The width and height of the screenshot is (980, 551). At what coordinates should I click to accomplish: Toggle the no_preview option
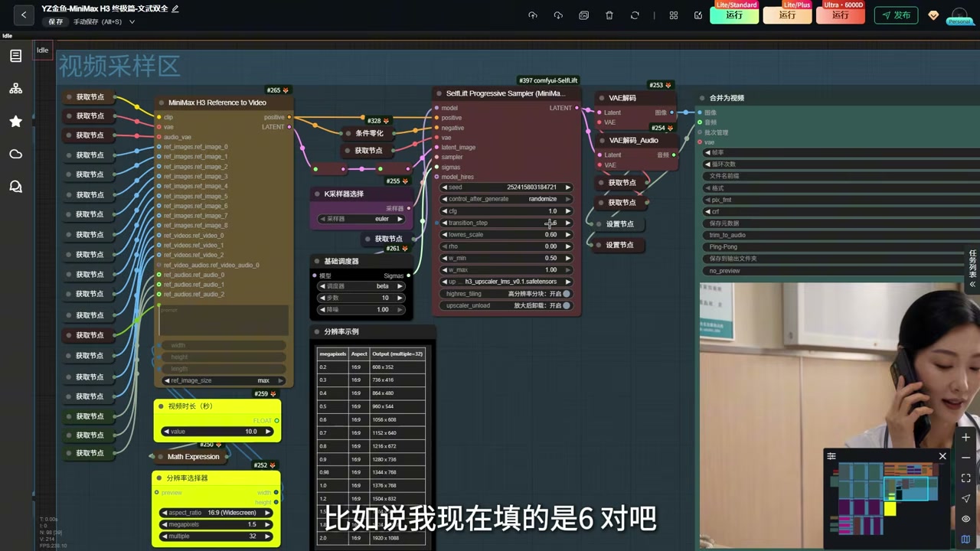(x=839, y=270)
